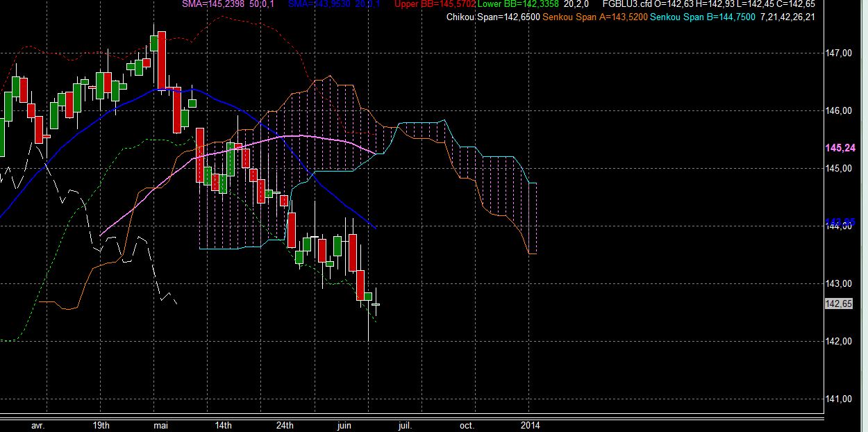Click the juil. date axis label

coord(406,425)
